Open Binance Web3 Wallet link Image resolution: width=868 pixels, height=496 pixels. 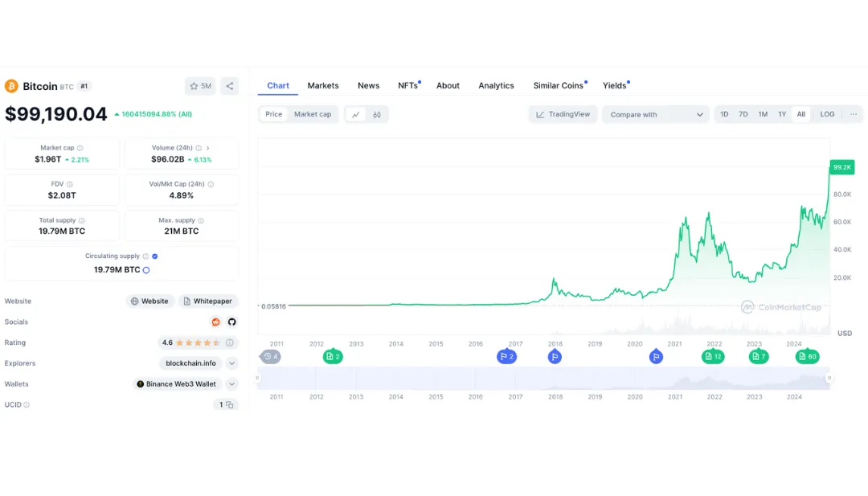[x=177, y=384]
